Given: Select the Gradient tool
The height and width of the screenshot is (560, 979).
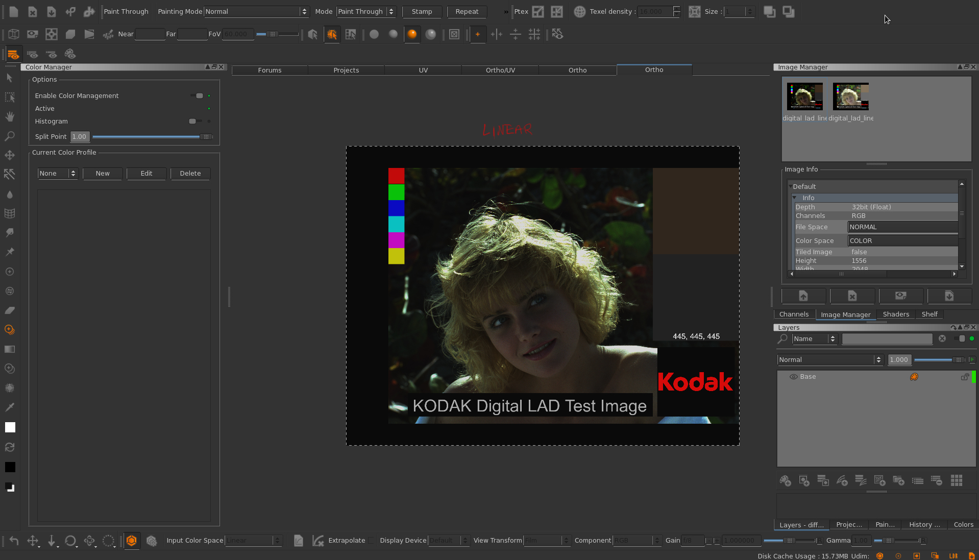Looking at the screenshot, I should click(10, 349).
